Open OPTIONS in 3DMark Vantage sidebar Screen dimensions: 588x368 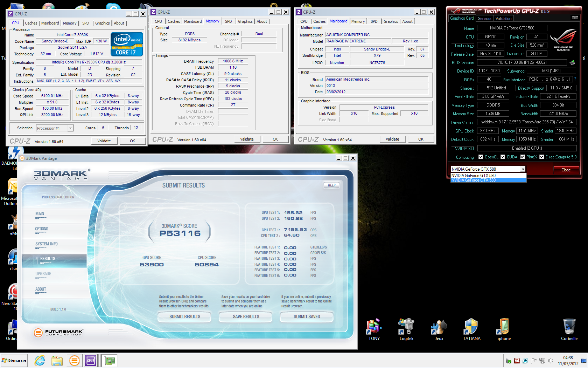42,229
